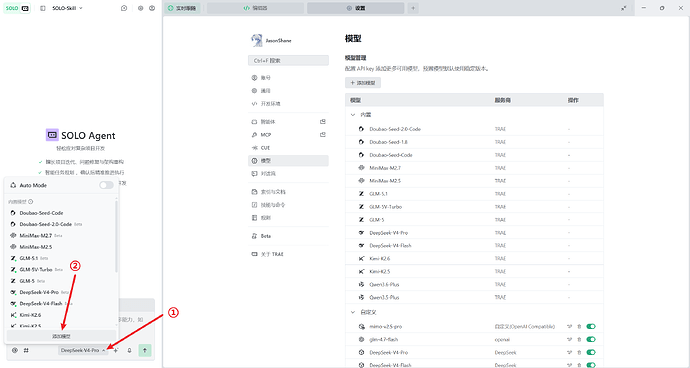Open the 规则 settings section

coord(288,218)
